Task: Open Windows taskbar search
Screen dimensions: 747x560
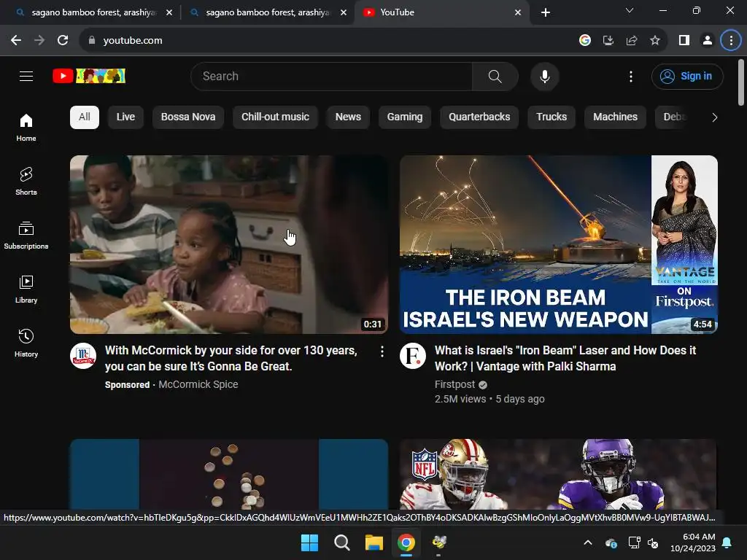Action: click(x=342, y=542)
